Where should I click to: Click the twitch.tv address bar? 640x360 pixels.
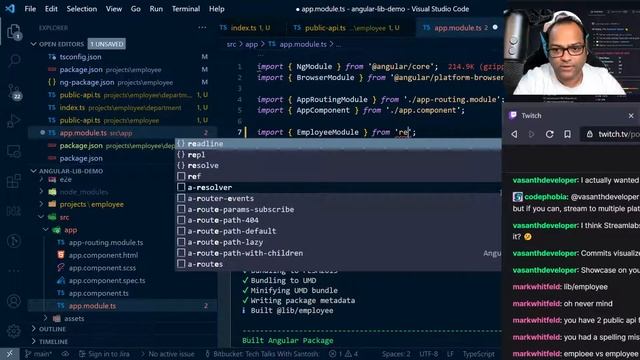[611, 134]
